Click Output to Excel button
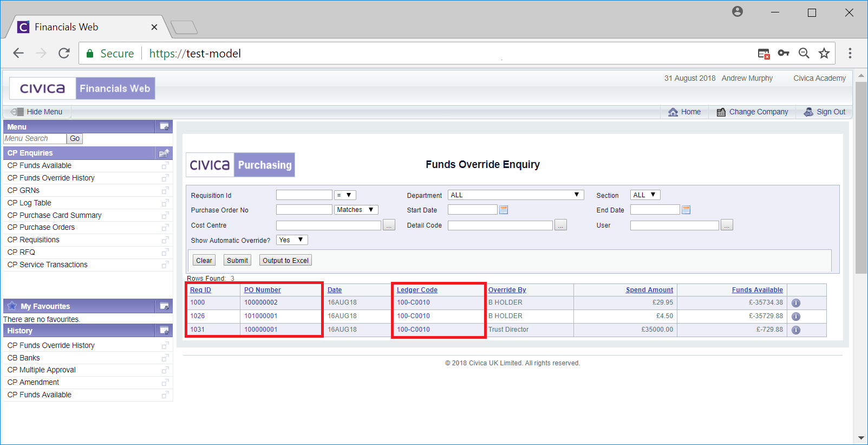This screenshot has width=868, height=445. [x=285, y=261]
